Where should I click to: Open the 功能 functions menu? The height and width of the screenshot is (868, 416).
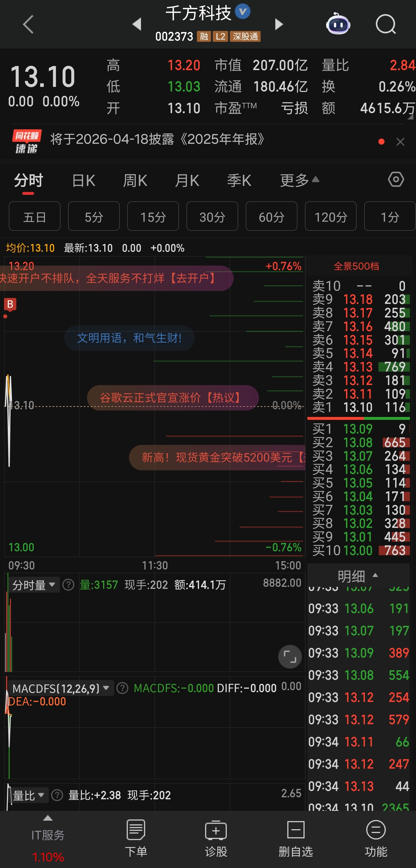pyautogui.click(x=376, y=839)
